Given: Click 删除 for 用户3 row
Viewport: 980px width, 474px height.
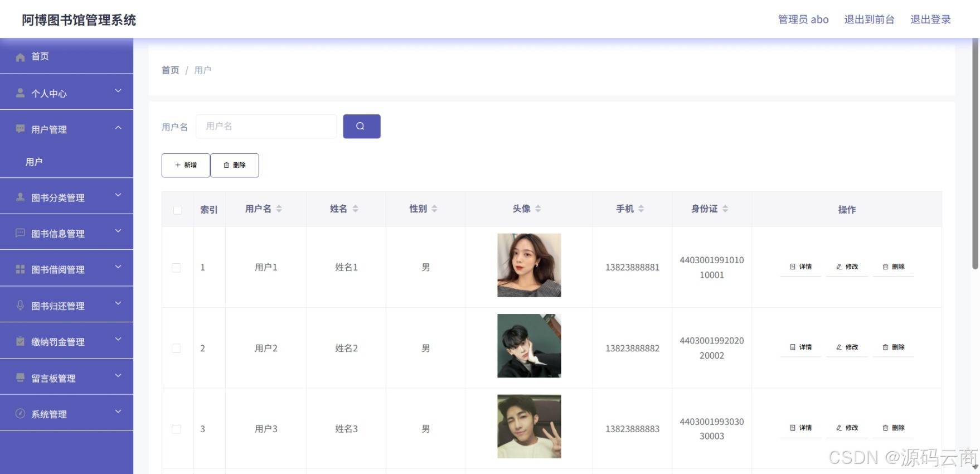Looking at the screenshot, I should click(894, 428).
